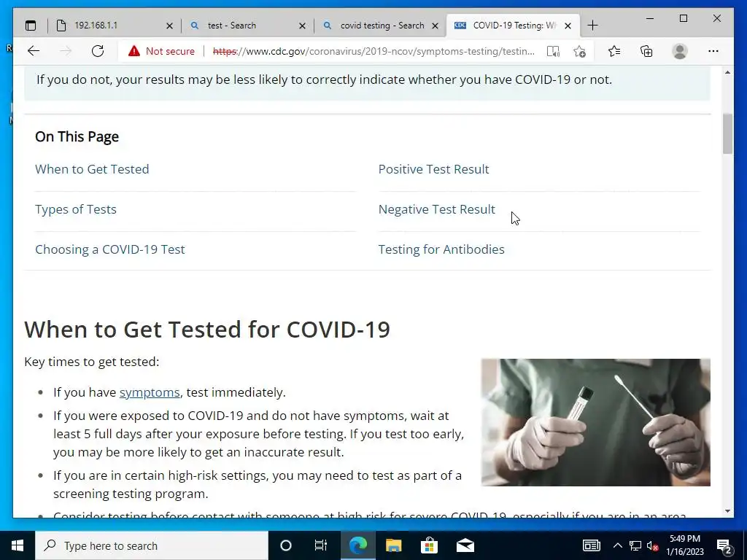Click the address bar URL
The height and width of the screenshot is (560, 747).
click(373, 51)
